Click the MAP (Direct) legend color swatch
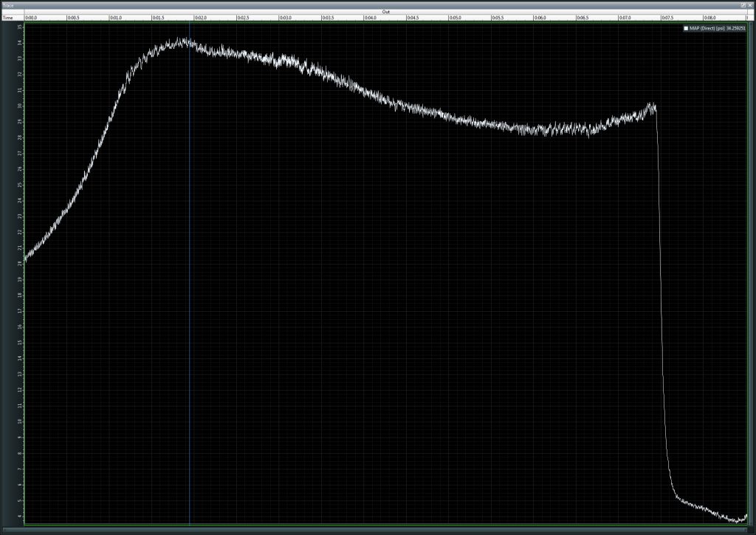Screen dimensions: 756x535 pyautogui.click(x=686, y=29)
